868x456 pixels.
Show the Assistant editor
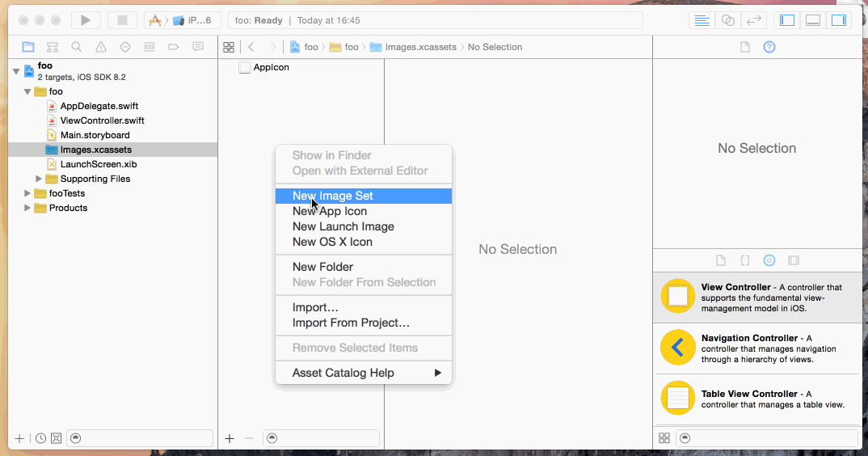(728, 20)
